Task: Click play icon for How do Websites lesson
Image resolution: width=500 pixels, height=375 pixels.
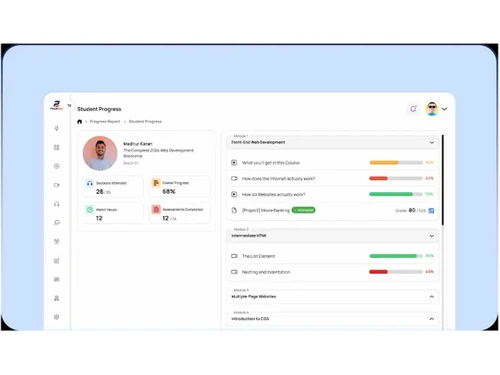Action: click(234, 194)
